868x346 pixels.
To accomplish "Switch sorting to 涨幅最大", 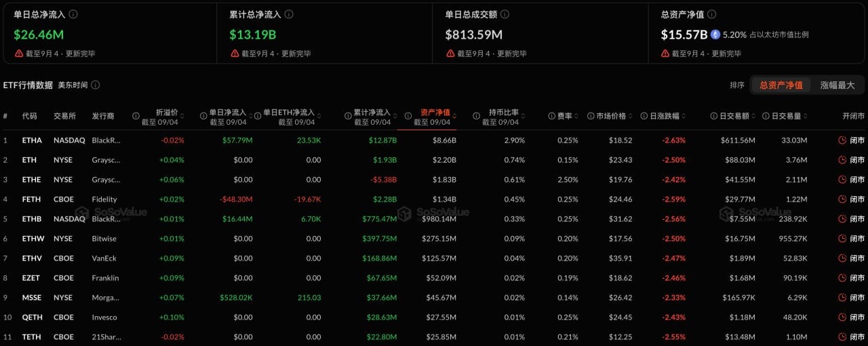I will pyautogui.click(x=837, y=85).
